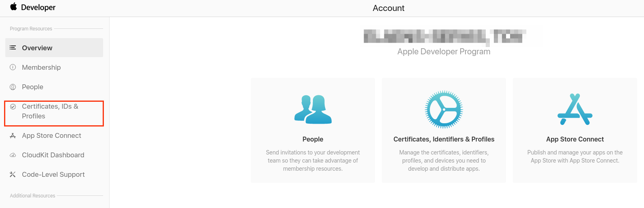Click the Certificates gear icon on the card
The image size is (644, 208).
(x=444, y=109)
